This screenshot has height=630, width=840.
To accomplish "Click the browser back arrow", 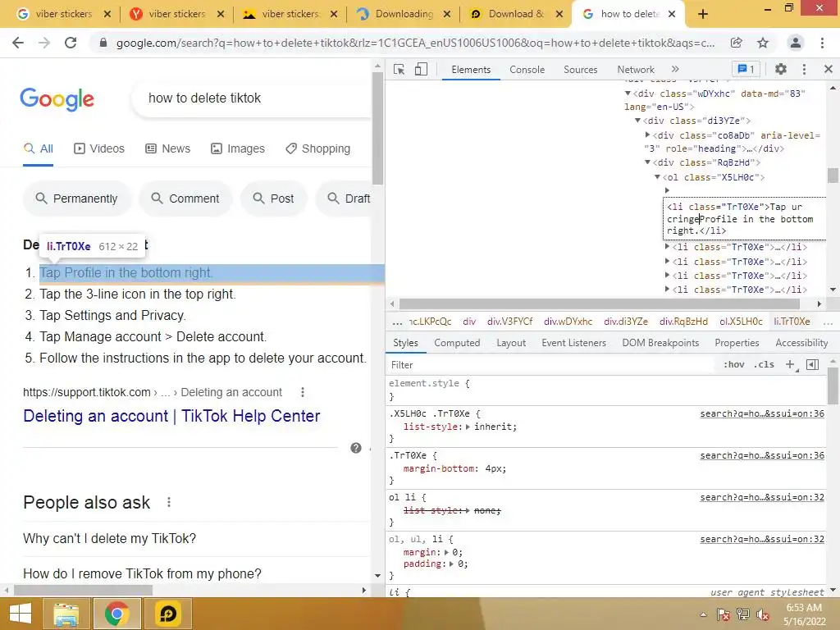I will [x=18, y=43].
